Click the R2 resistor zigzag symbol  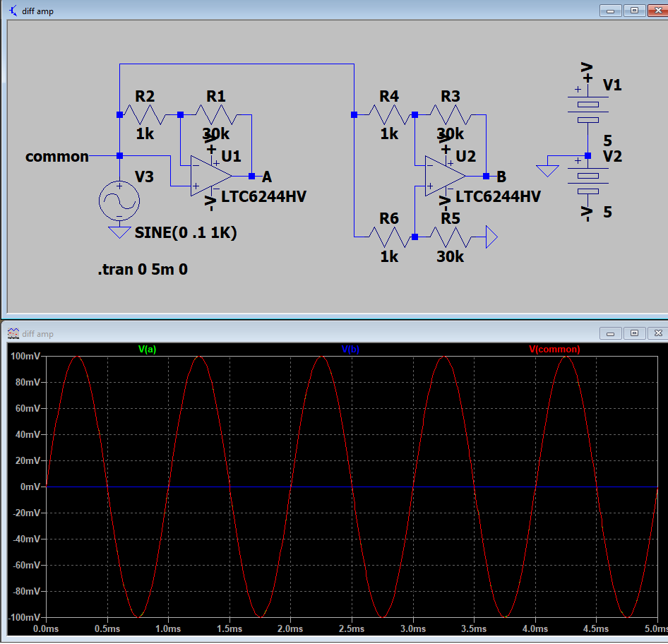point(144,114)
